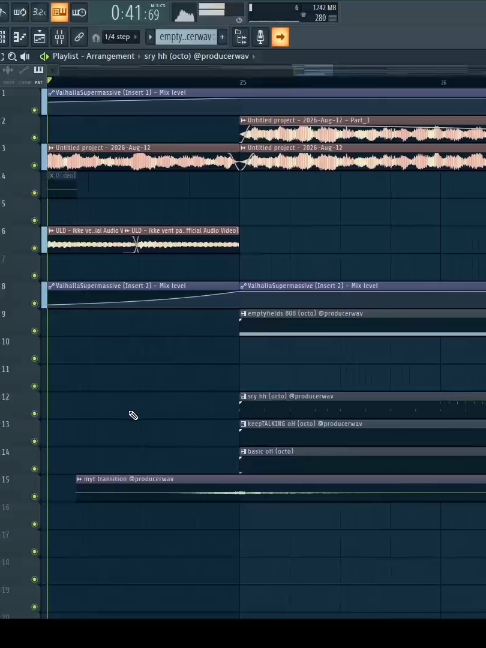Select the empty..cerwav pattern name field
This screenshot has width=486, height=648.
[x=186, y=37]
